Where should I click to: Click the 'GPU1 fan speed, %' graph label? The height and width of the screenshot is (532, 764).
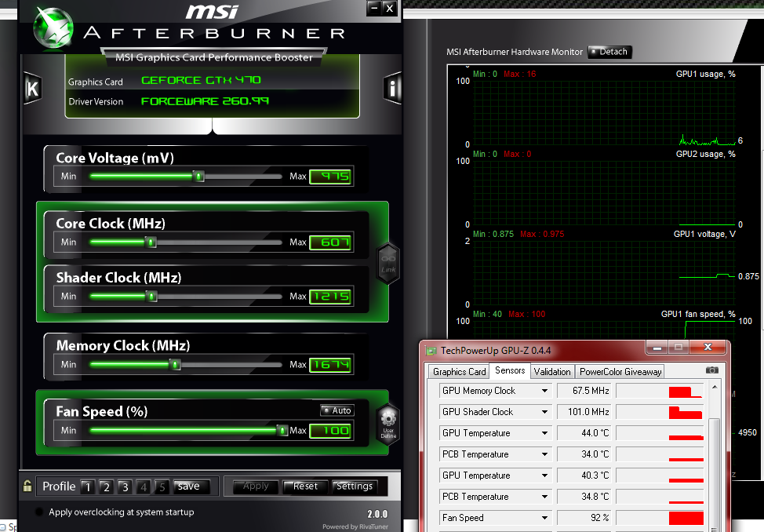click(x=698, y=314)
